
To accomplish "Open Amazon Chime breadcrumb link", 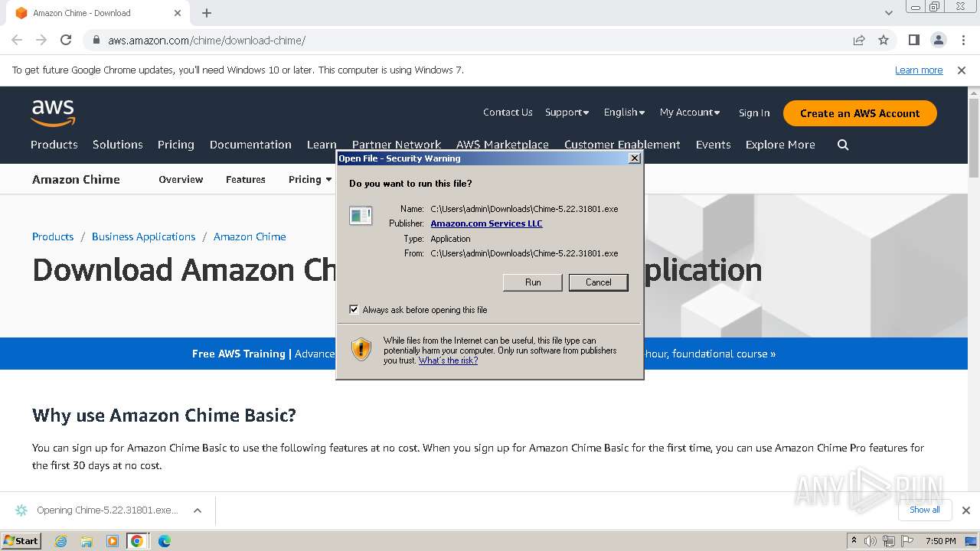I will [x=250, y=236].
